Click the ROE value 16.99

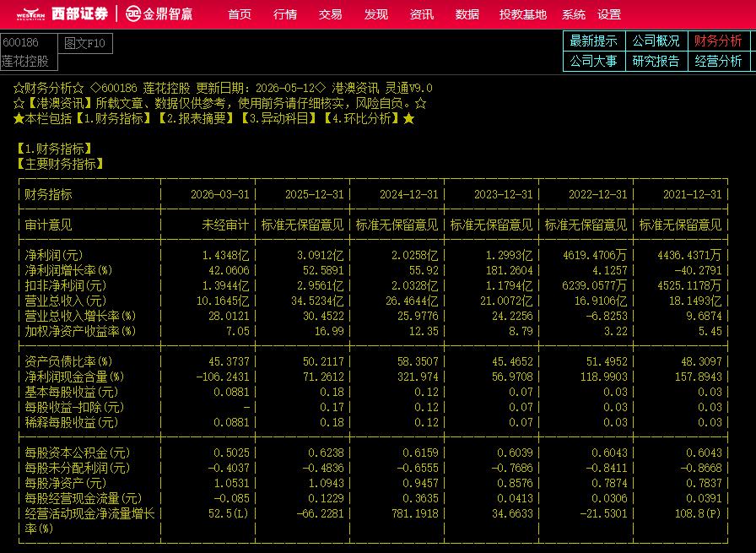click(330, 331)
